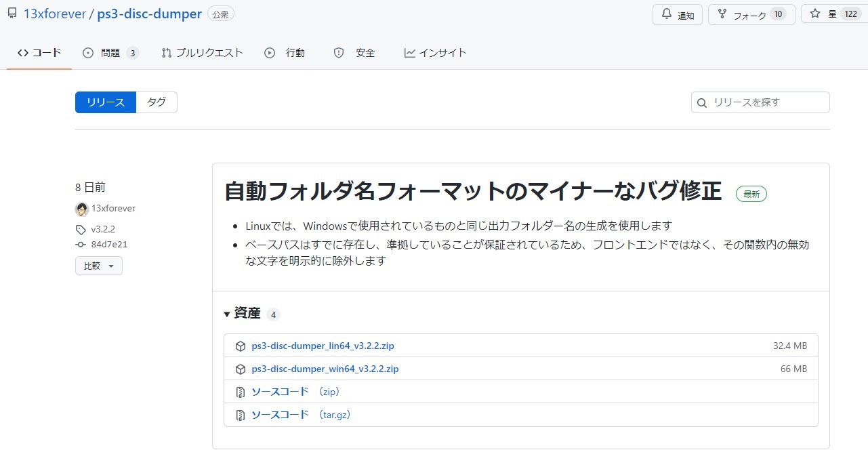This screenshot has width=868, height=471.
Task: Open the インサイト tab
Action: (x=435, y=53)
